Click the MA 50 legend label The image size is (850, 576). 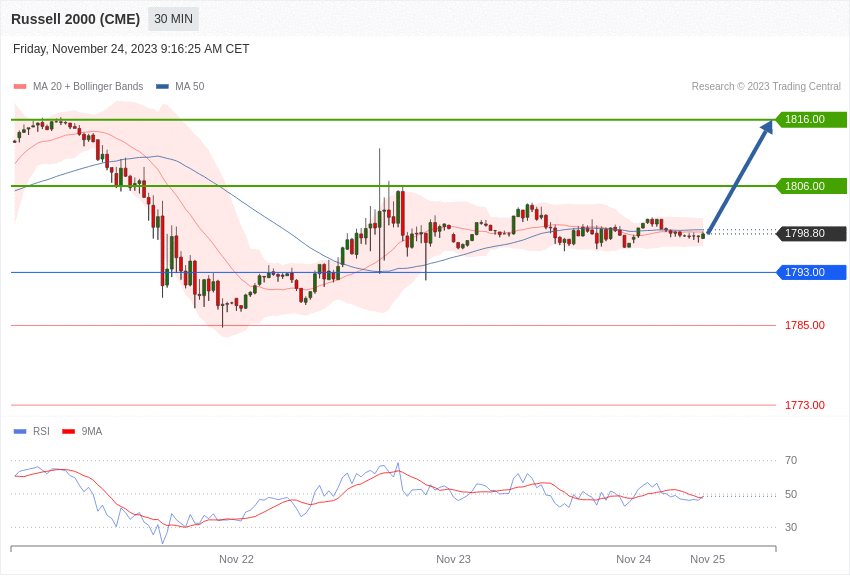coord(190,86)
